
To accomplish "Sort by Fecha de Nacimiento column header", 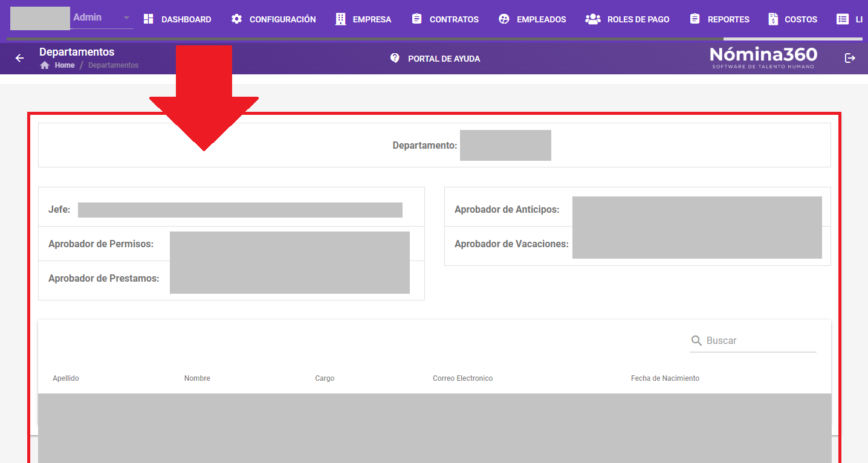I will (x=665, y=378).
